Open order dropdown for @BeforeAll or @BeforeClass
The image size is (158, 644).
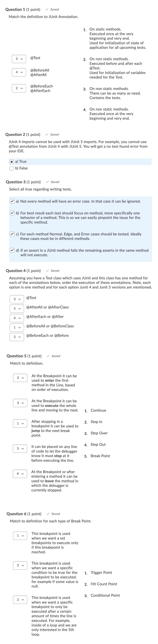pos(17,327)
